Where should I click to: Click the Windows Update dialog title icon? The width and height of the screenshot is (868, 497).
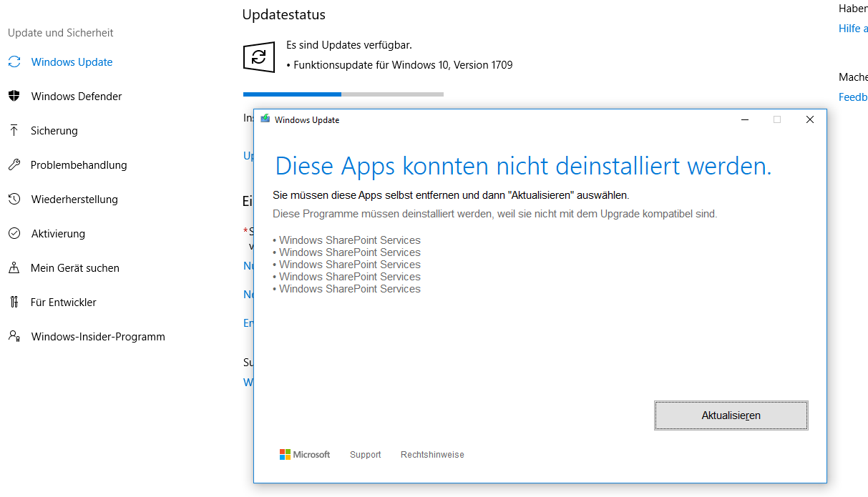point(265,119)
